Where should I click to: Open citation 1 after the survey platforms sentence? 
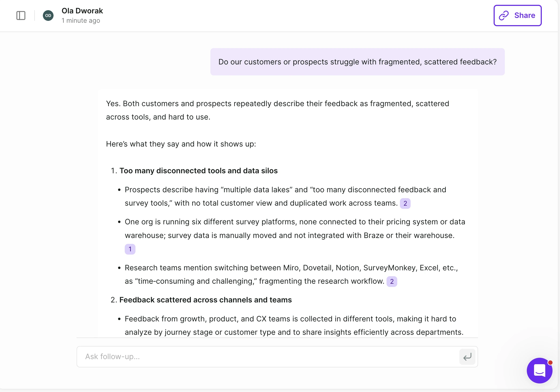(130, 249)
